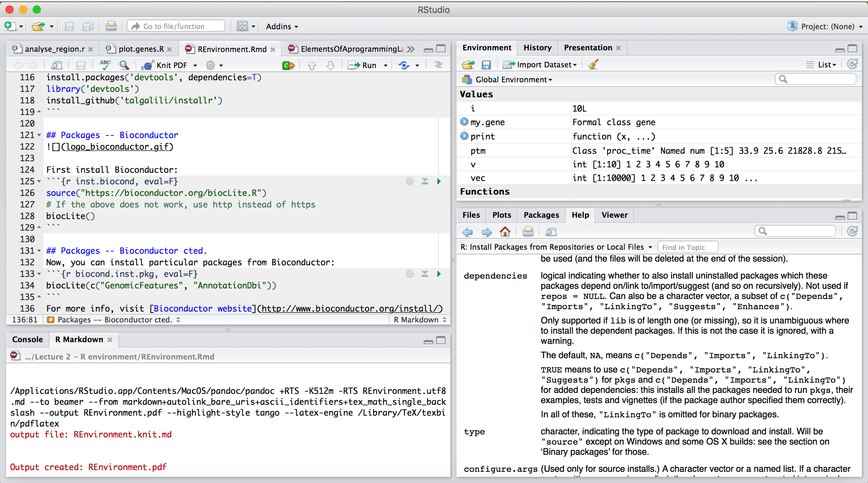Switch to the History tab
The image size is (868, 483).
(x=537, y=48)
